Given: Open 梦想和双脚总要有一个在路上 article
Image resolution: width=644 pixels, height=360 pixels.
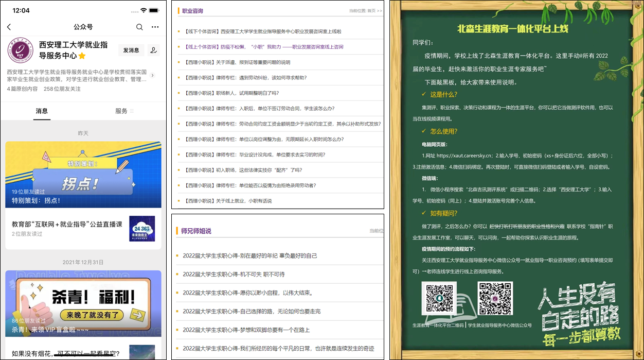Looking at the screenshot, I should tap(246, 330).
